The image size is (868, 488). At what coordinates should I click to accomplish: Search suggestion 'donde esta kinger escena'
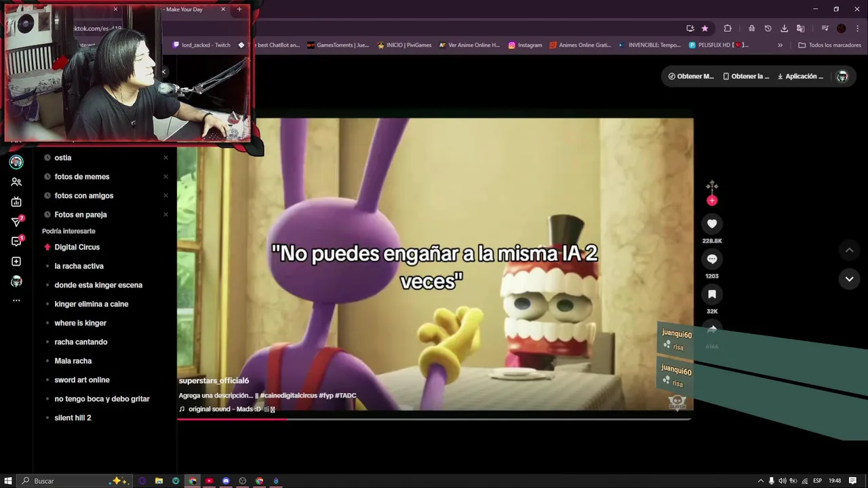[98, 285]
